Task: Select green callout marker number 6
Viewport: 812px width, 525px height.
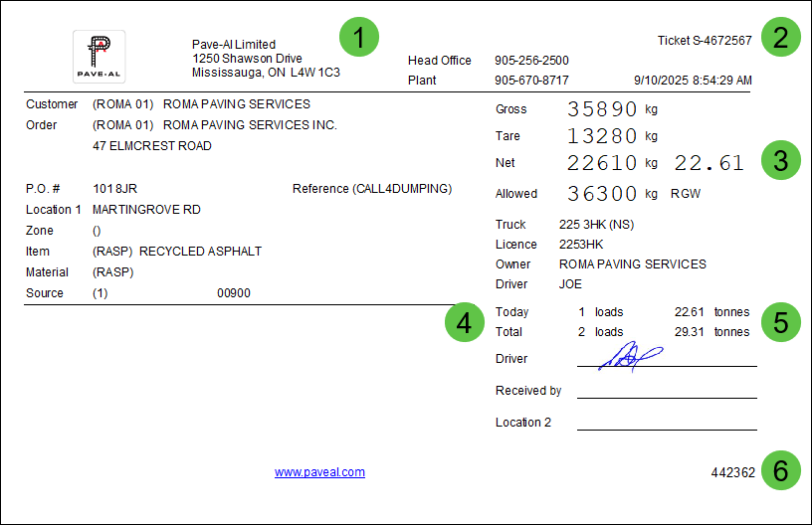Action: point(781,471)
